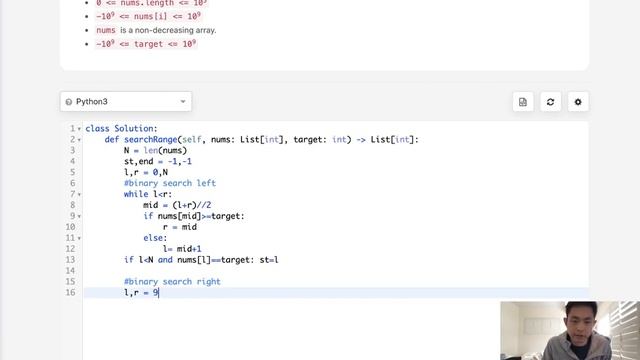This screenshot has width=640, height=360.
Task: Click 'if l<N and nums[l]==target: st=l' line
Action: point(201,260)
